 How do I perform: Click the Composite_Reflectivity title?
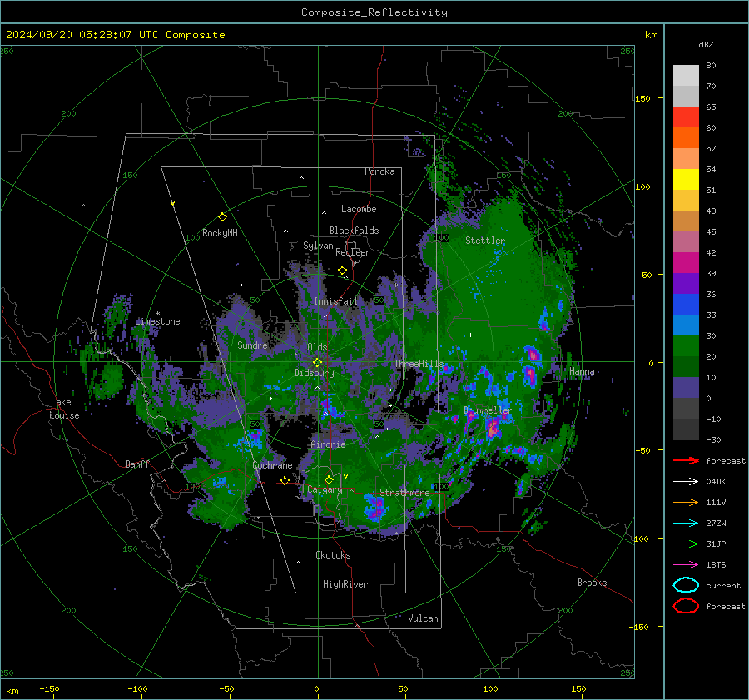(x=374, y=12)
